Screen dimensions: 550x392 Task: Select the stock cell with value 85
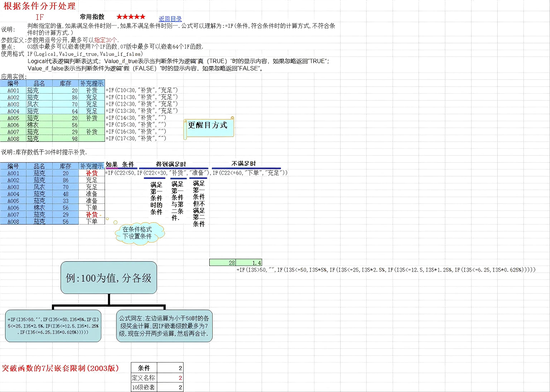[66, 180]
